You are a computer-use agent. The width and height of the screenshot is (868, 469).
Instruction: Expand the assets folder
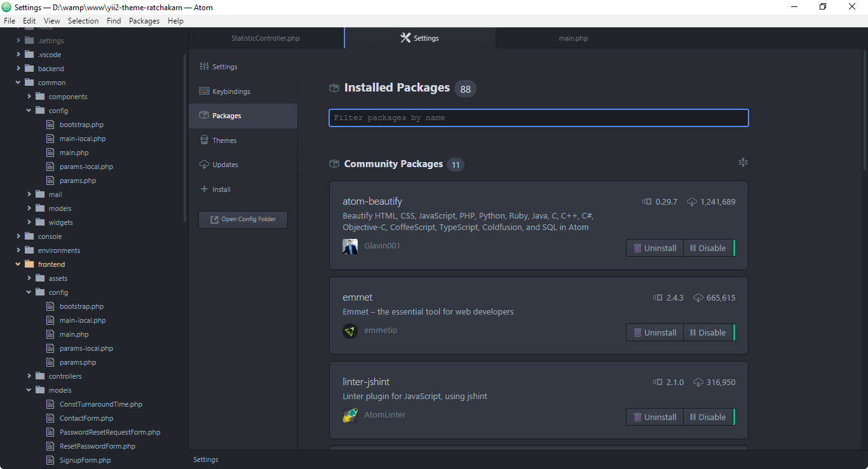click(x=29, y=278)
